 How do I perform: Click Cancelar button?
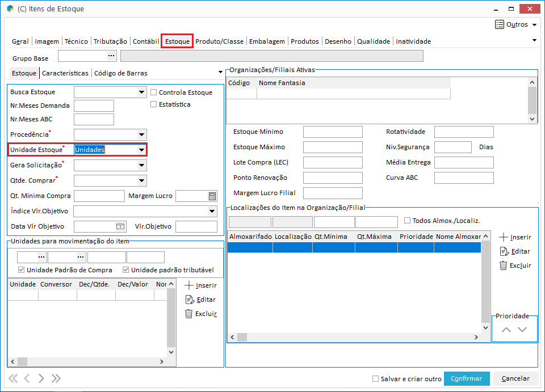pos(515,378)
